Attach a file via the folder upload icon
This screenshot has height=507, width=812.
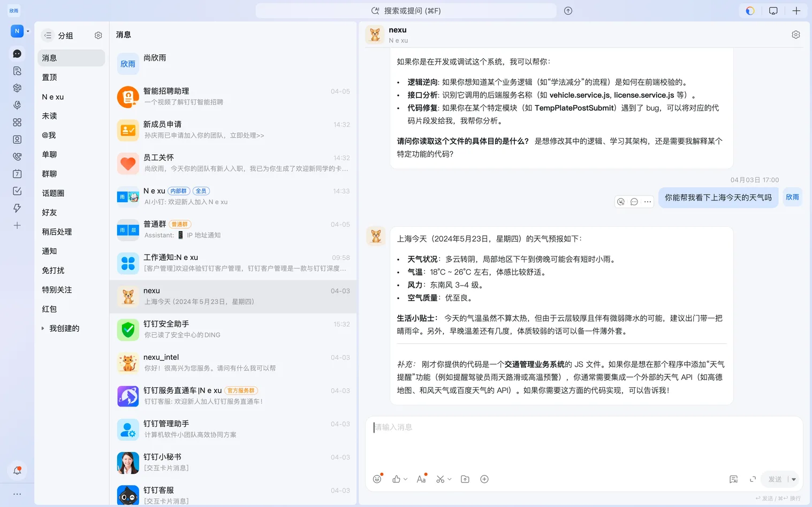[465, 479]
